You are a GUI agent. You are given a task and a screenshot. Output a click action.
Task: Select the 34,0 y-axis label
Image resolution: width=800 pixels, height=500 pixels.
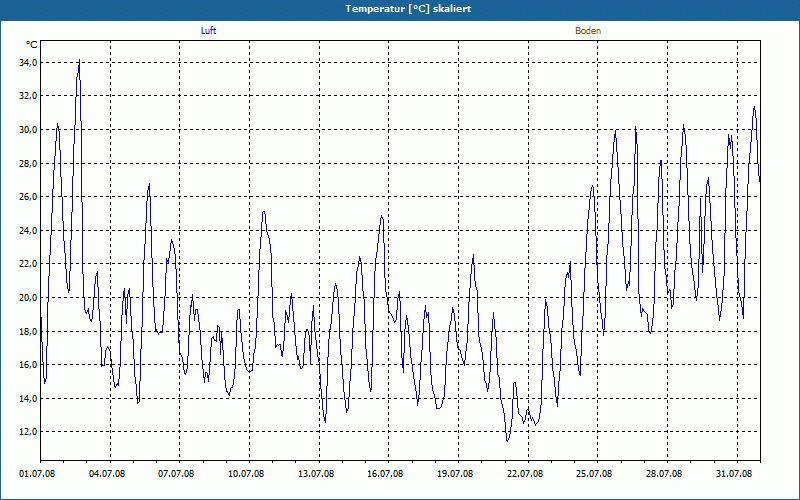[x=27, y=62]
